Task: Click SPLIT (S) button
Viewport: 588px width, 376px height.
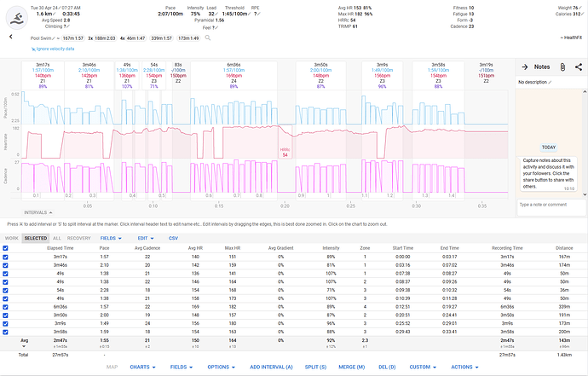Action: (315, 367)
